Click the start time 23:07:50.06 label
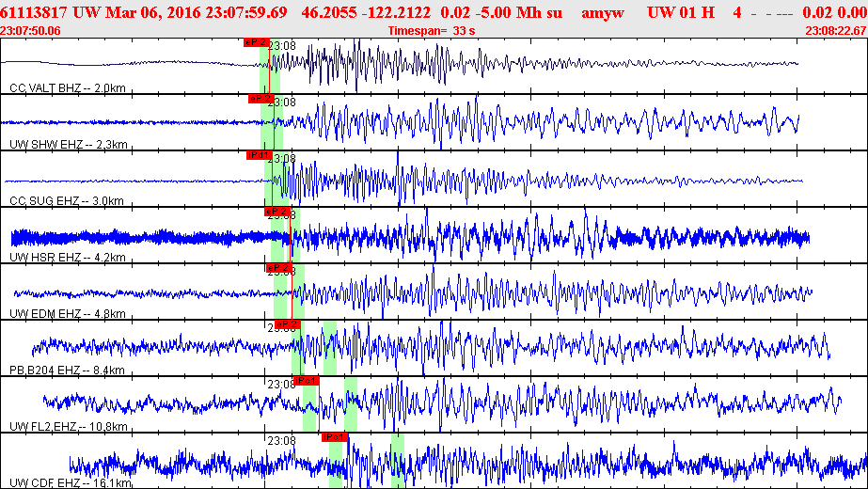The height and width of the screenshot is (489, 868). [x=31, y=30]
